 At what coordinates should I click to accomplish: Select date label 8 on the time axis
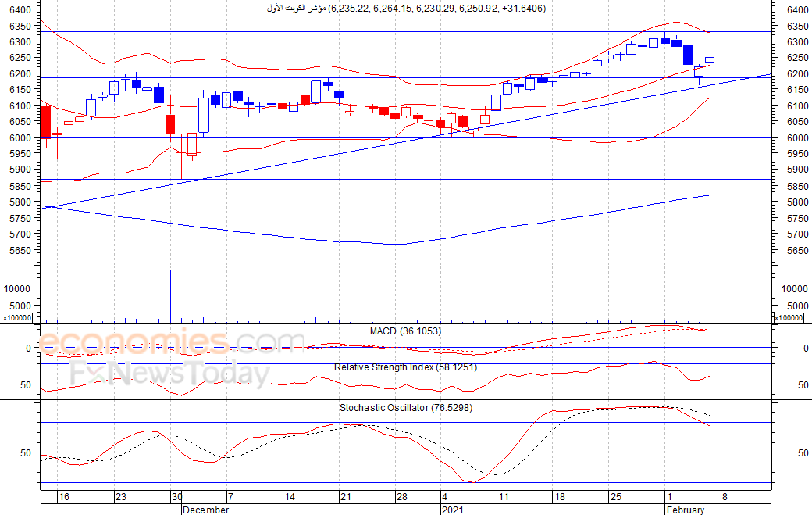(x=725, y=497)
